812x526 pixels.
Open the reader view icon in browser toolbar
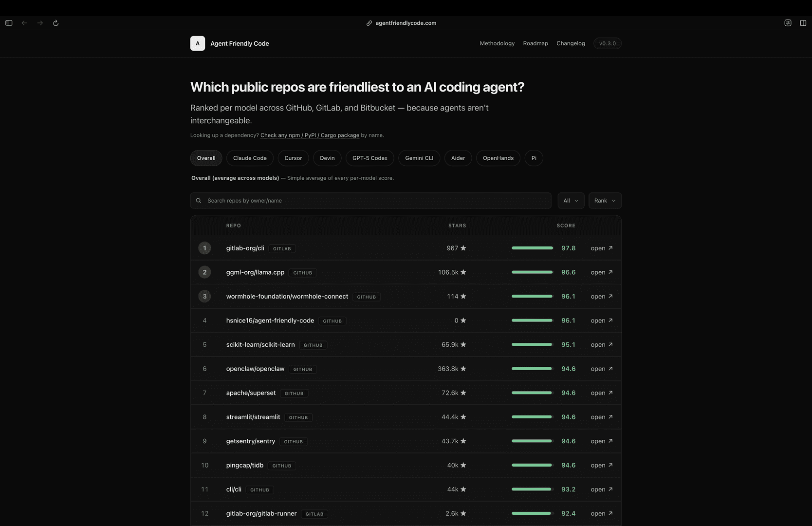tap(788, 23)
